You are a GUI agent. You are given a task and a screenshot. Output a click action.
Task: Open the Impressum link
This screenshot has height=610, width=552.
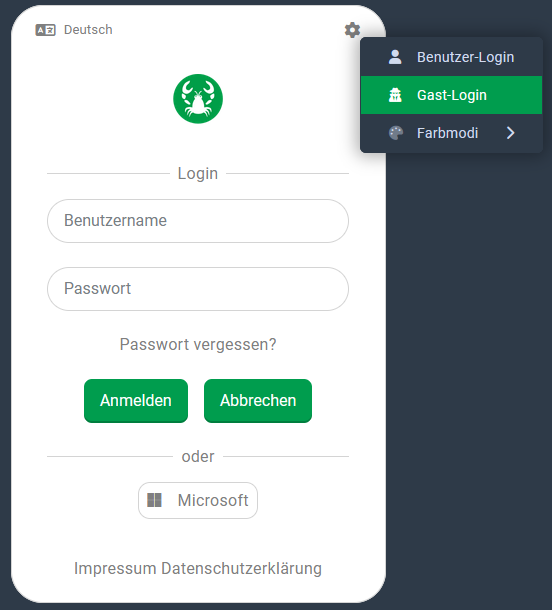point(115,568)
